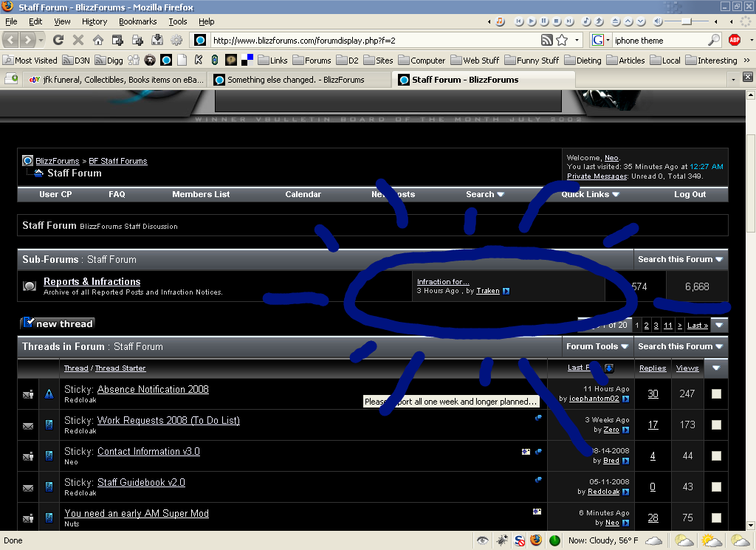Click the gear icon in navigation toolbar
This screenshot has width=756, height=550.
177,40
